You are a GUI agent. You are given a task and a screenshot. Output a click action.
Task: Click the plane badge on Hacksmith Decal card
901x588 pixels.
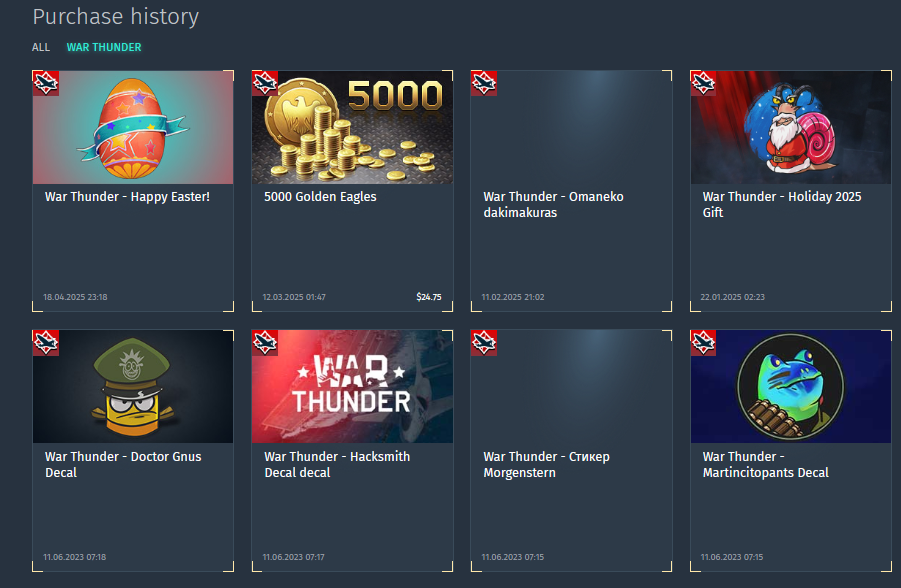click(265, 343)
